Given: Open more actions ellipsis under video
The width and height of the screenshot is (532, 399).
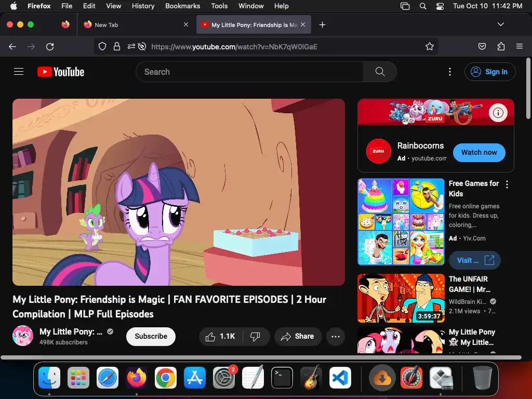Looking at the screenshot, I should tap(336, 336).
